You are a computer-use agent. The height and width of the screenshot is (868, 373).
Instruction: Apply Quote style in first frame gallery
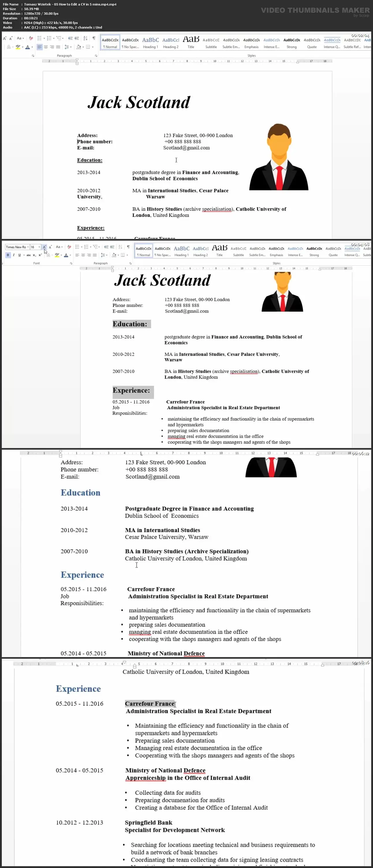[x=312, y=42]
